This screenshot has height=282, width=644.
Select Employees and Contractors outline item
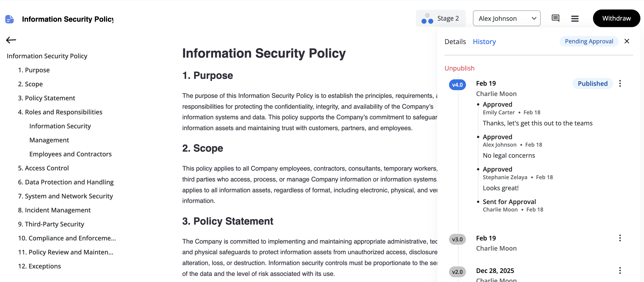tap(70, 154)
